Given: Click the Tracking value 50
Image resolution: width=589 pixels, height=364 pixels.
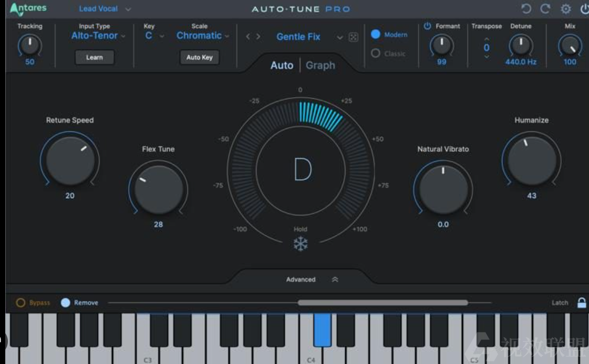Looking at the screenshot, I should 29,62.
